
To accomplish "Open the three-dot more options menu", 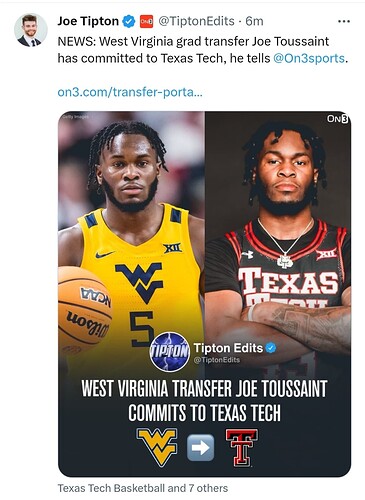I will (344, 21).
